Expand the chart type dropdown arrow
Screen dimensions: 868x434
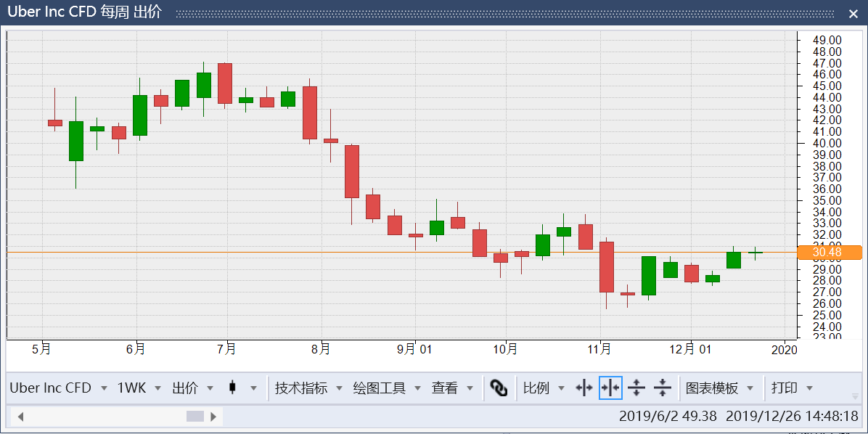pos(253,388)
